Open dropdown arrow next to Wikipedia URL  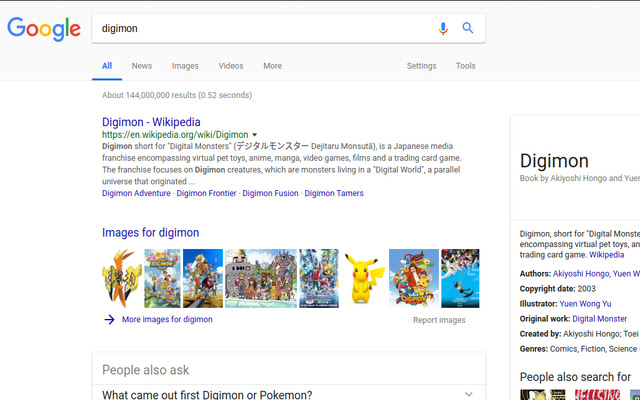click(x=255, y=135)
